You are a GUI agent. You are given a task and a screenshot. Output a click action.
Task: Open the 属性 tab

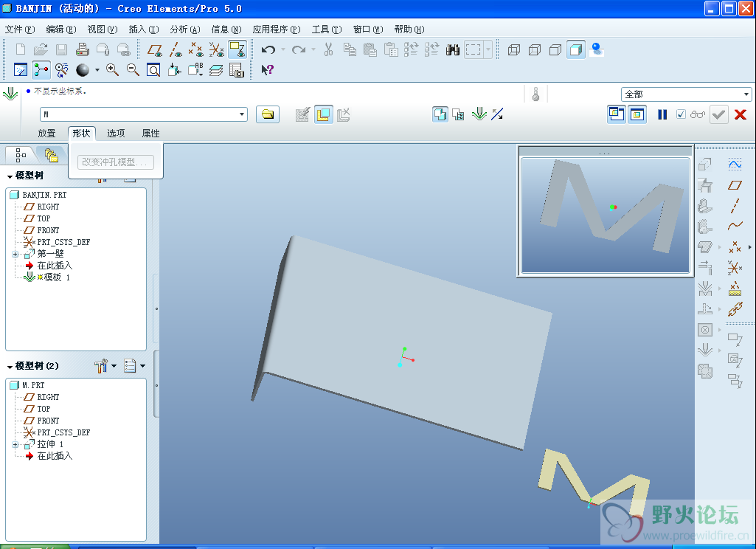[150, 133]
